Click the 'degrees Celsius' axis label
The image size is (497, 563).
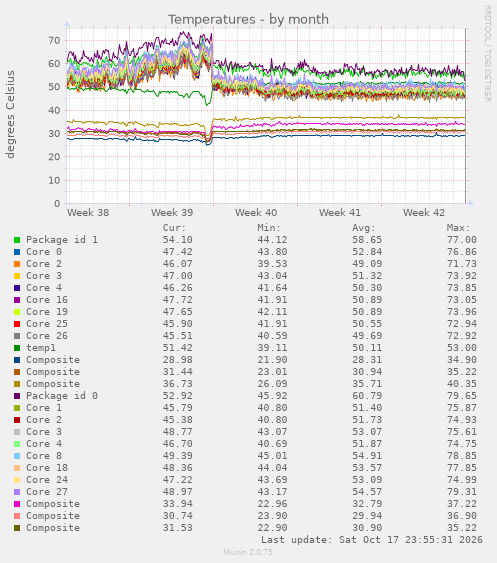10,114
